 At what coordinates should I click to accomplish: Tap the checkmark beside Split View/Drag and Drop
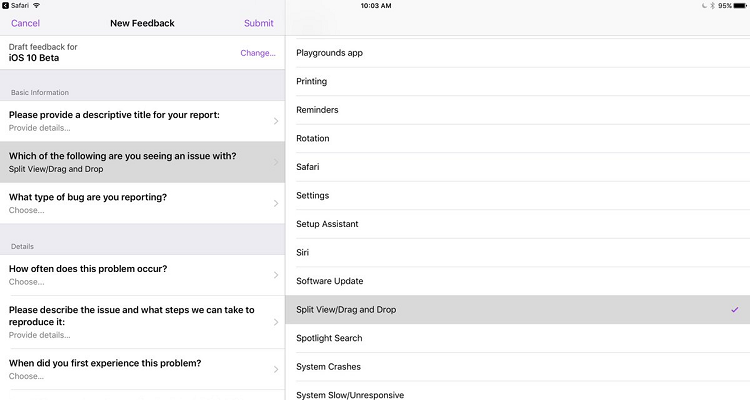(x=734, y=310)
